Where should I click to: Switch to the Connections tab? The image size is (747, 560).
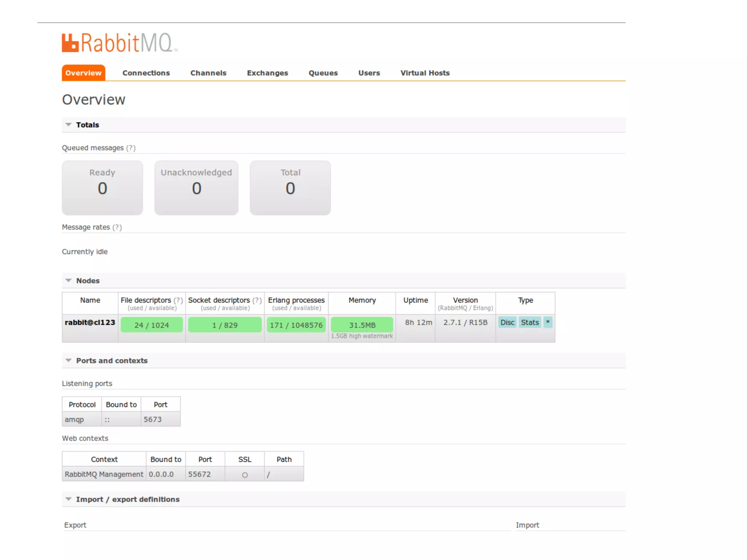pyautogui.click(x=146, y=73)
